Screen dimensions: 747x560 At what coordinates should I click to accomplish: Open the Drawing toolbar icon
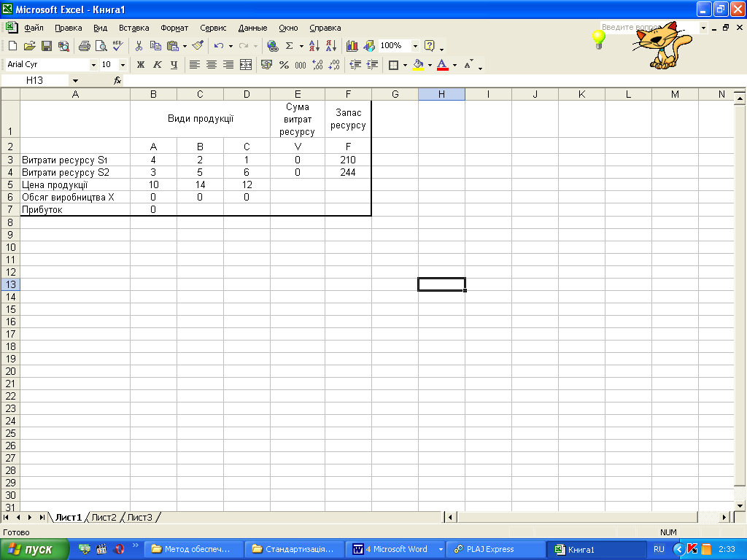pyautogui.click(x=369, y=46)
